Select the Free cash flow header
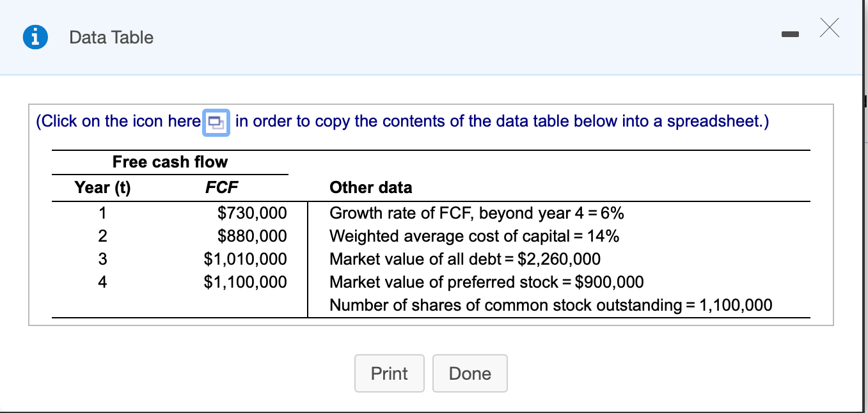Image resolution: width=868 pixels, height=413 pixels. [x=170, y=162]
